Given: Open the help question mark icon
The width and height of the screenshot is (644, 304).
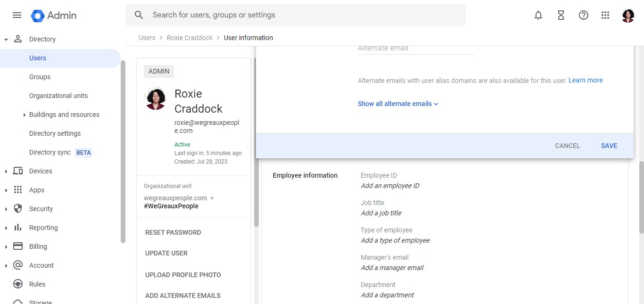Looking at the screenshot, I should click(584, 15).
